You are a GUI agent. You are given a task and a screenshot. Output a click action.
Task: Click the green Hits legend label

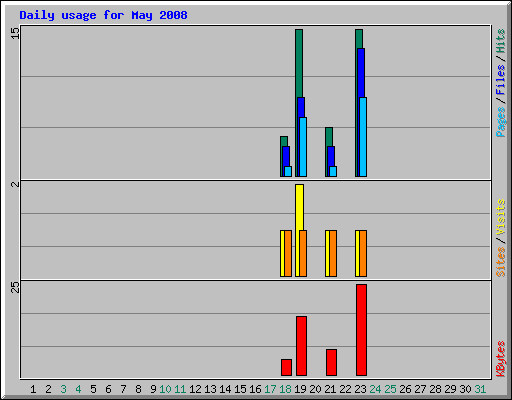pos(500,41)
